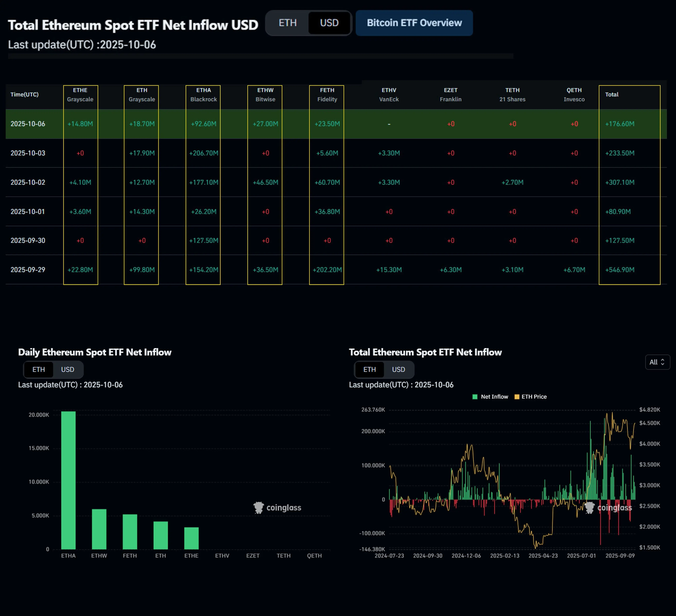Click coinglass logo on daily inflow chart

click(277, 508)
